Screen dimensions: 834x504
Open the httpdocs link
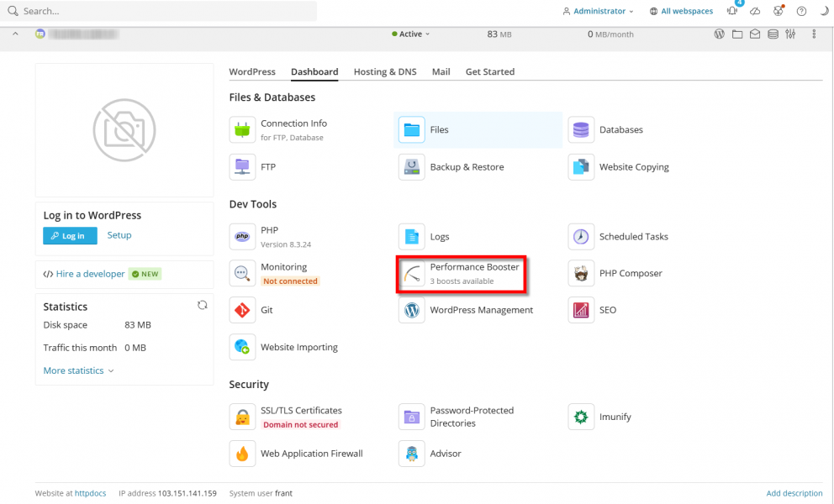pos(91,493)
